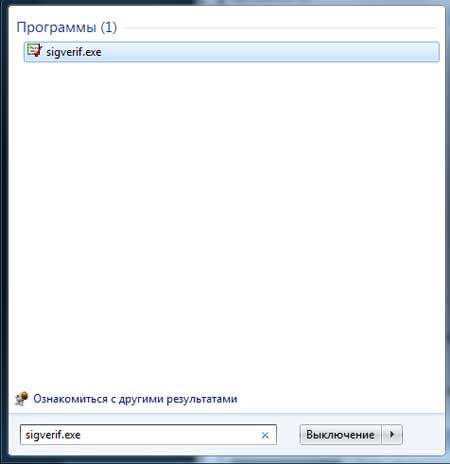Launch the sigverif.exe search result

[231, 52]
